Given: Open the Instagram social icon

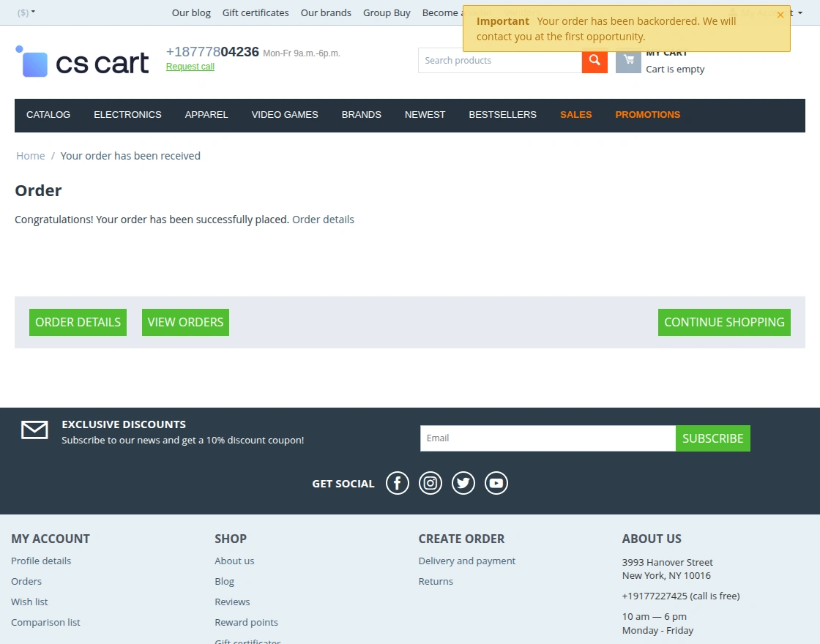Looking at the screenshot, I should 430,483.
